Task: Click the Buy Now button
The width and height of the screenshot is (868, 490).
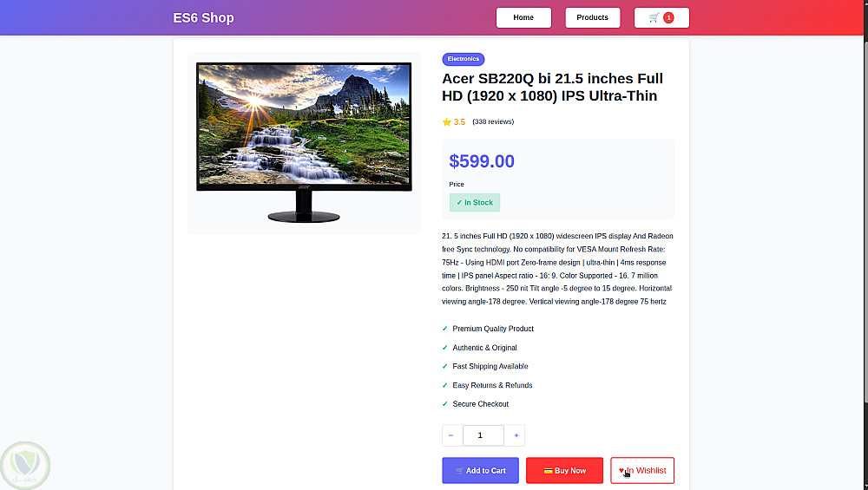Action: (565, 471)
